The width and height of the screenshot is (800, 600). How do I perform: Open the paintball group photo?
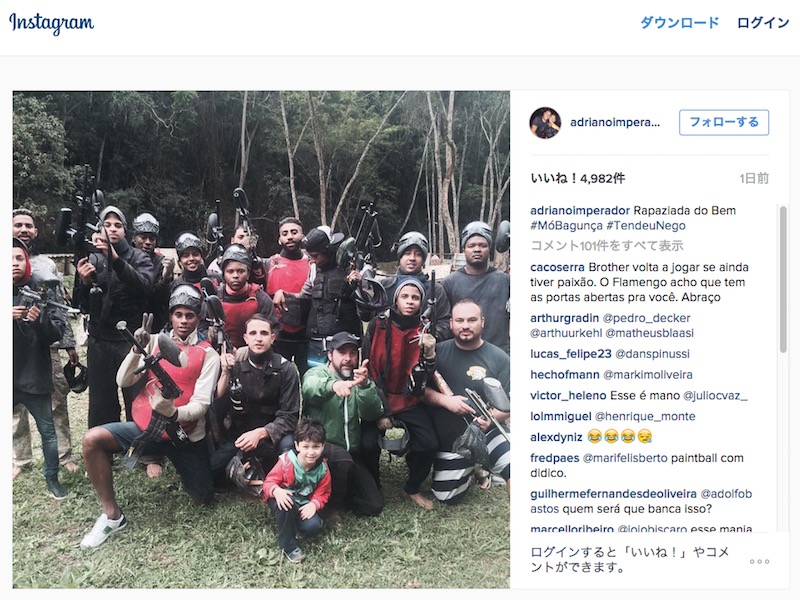point(261,340)
